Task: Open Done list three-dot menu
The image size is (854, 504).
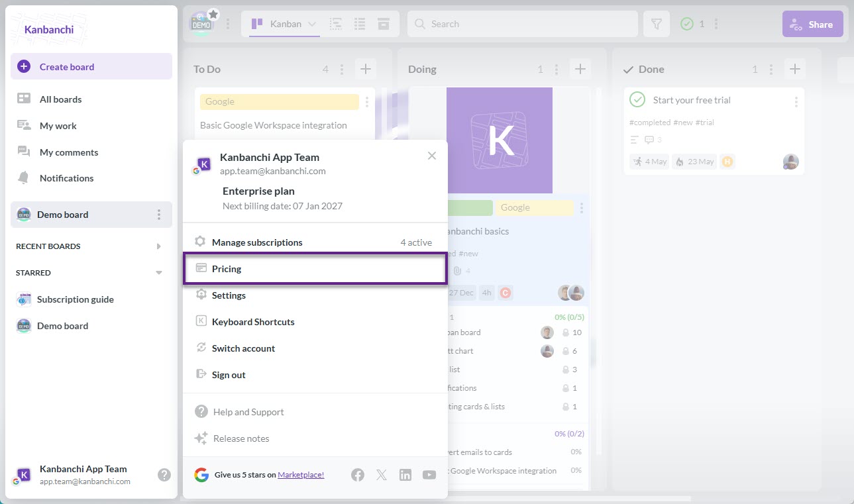Action: [x=771, y=69]
